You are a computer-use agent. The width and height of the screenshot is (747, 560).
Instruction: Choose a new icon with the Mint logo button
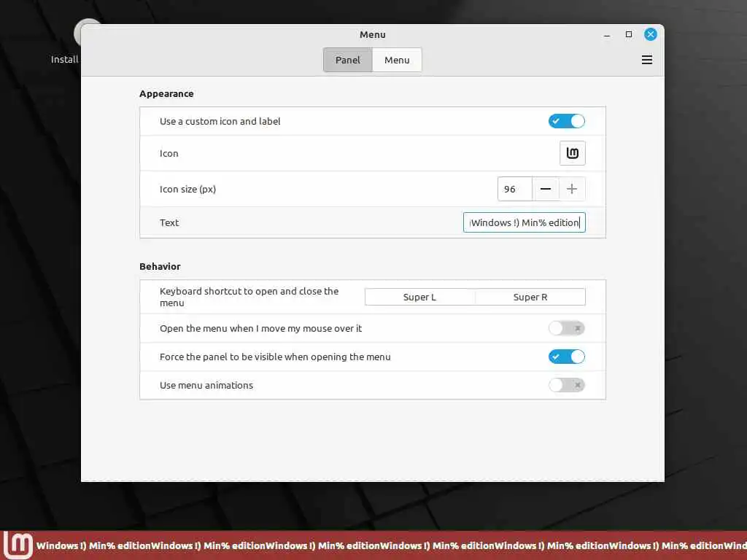[572, 153]
